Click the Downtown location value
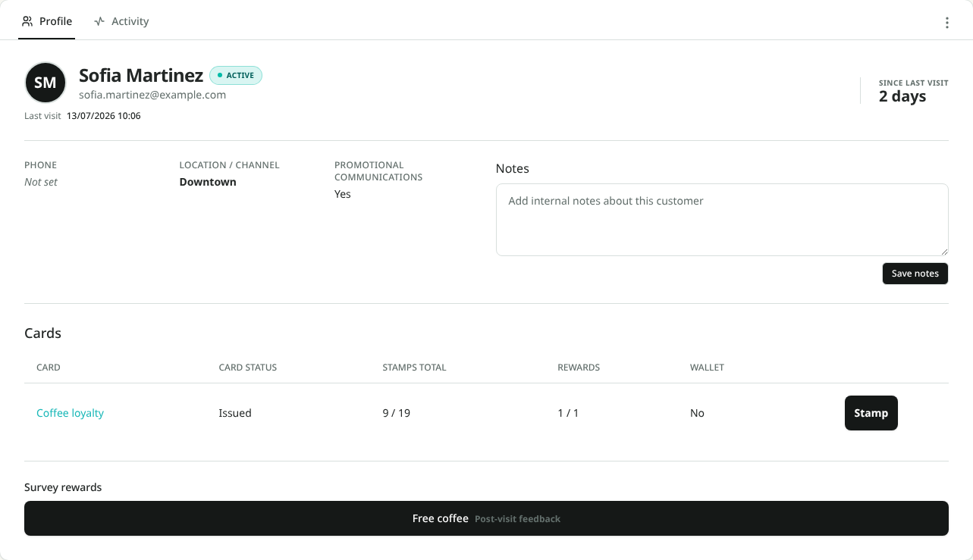 (208, 182)
